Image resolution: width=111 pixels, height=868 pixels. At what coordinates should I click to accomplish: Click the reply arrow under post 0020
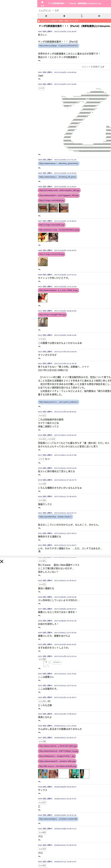[x=39, y=508]
